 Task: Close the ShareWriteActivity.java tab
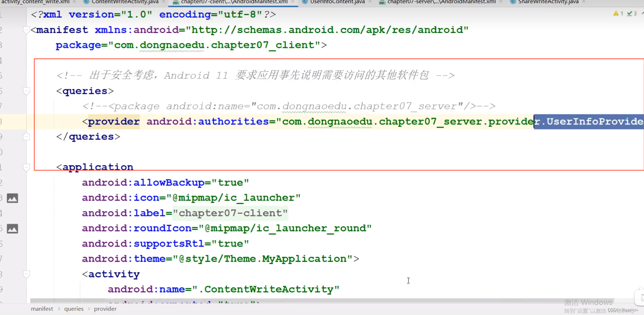coord(584,2)
